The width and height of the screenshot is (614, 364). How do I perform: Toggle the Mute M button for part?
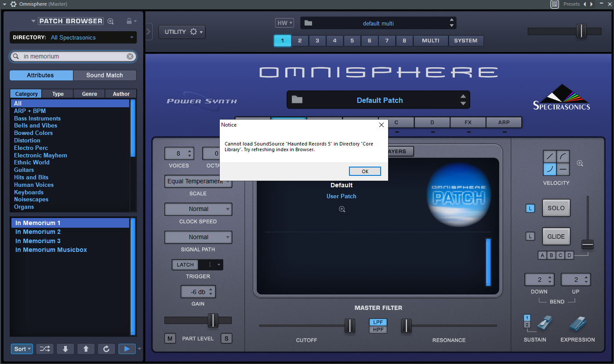coord(170,339)
